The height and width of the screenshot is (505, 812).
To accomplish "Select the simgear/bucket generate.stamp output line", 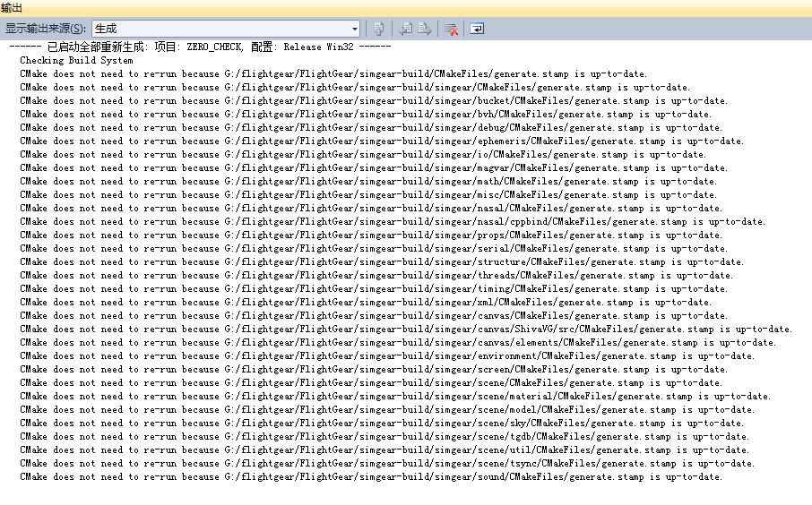I will (374, 101).
